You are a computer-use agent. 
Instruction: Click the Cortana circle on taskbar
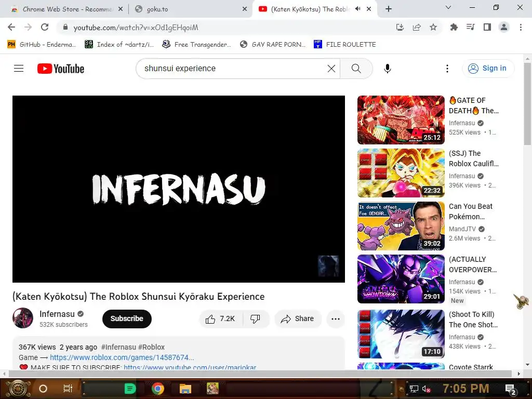[43, 389]
